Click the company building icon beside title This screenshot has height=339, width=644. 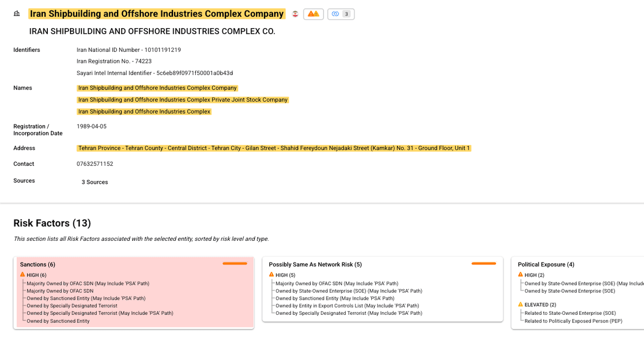click(17, 14)
